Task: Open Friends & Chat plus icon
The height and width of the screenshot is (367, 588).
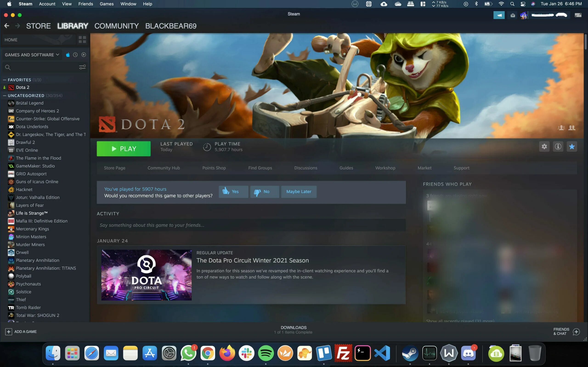Action: coord(576,332)
